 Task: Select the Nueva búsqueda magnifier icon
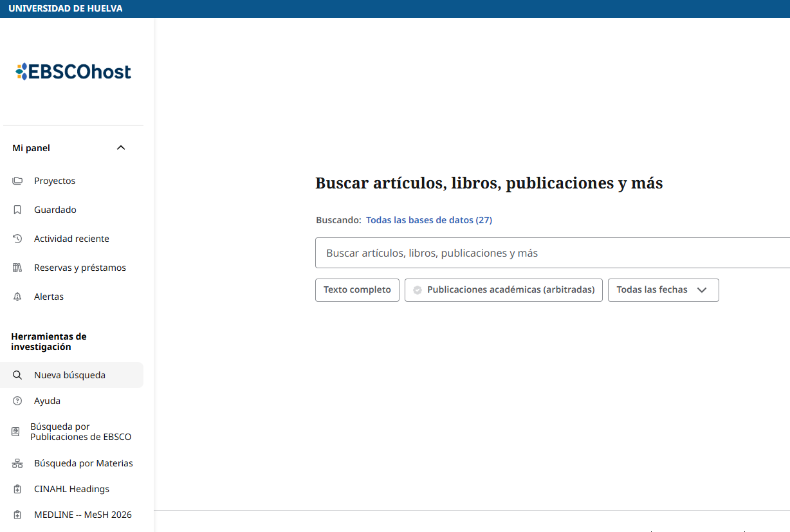17,374
